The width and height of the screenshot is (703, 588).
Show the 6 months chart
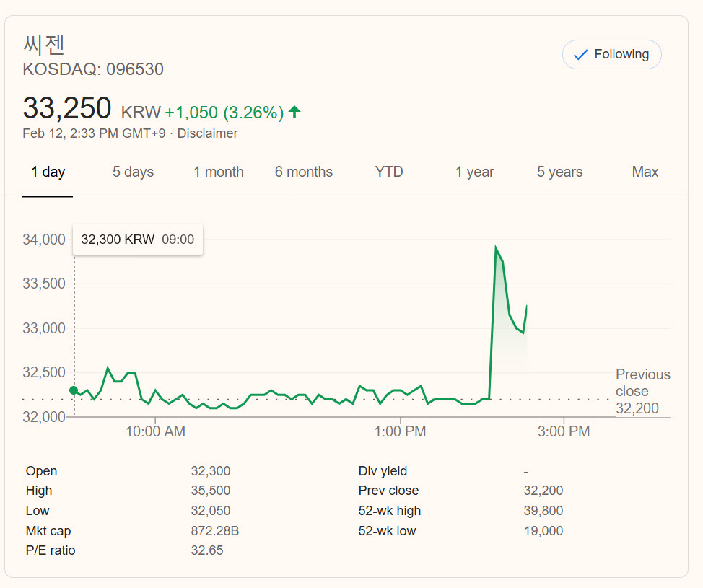tap(303, 172)
